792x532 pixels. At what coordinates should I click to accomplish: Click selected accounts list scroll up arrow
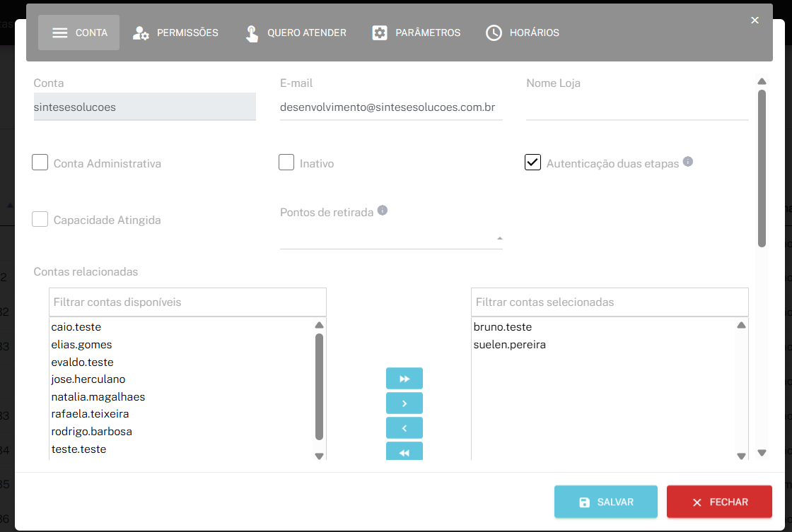[x=741, y=325]
